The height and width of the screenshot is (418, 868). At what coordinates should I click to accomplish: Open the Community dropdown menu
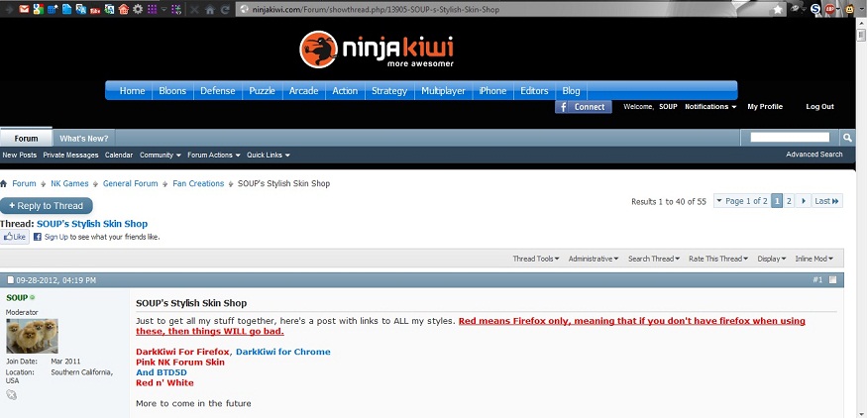(x=160, y=156)
